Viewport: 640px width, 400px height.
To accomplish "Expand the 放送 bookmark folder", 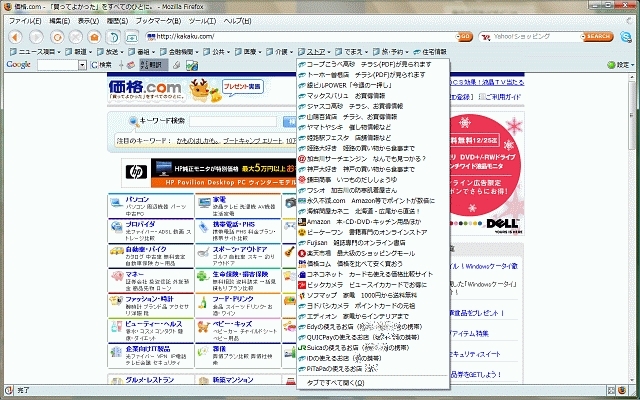I will coord(111,52).
